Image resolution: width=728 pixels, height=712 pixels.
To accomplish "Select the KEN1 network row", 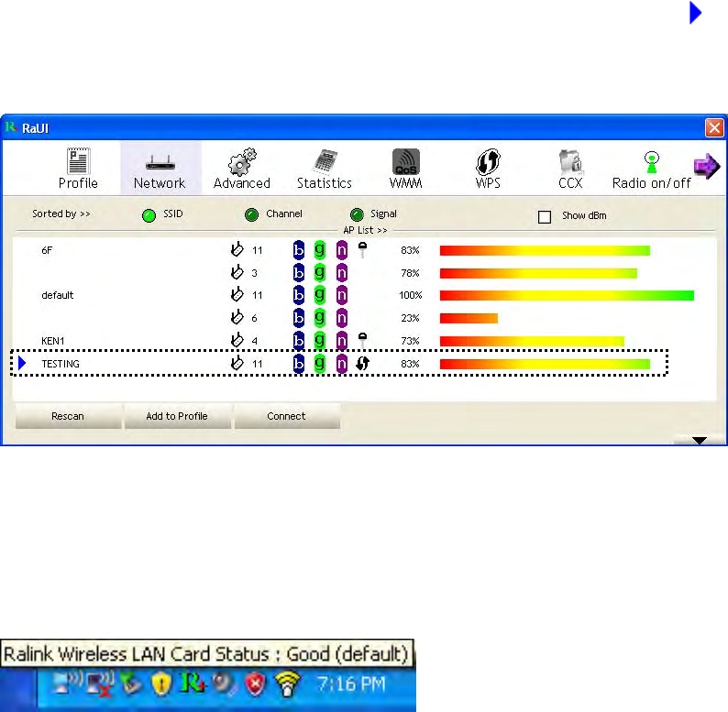I will point(365,340).
